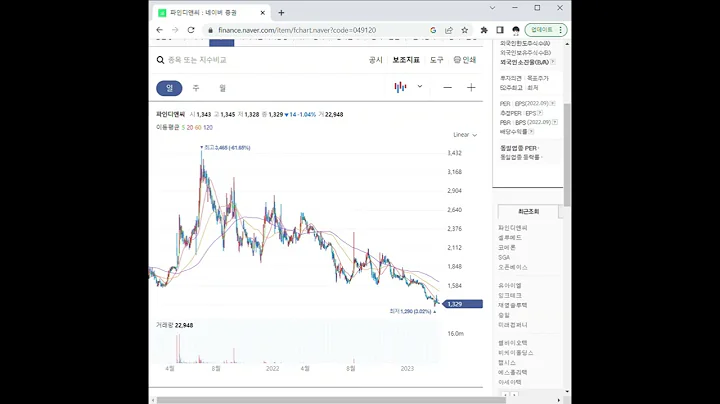Click help icon next to BPS (2022.09)
Image resolution: width=720 pixels, height=404 pixels.
point(555,122)
